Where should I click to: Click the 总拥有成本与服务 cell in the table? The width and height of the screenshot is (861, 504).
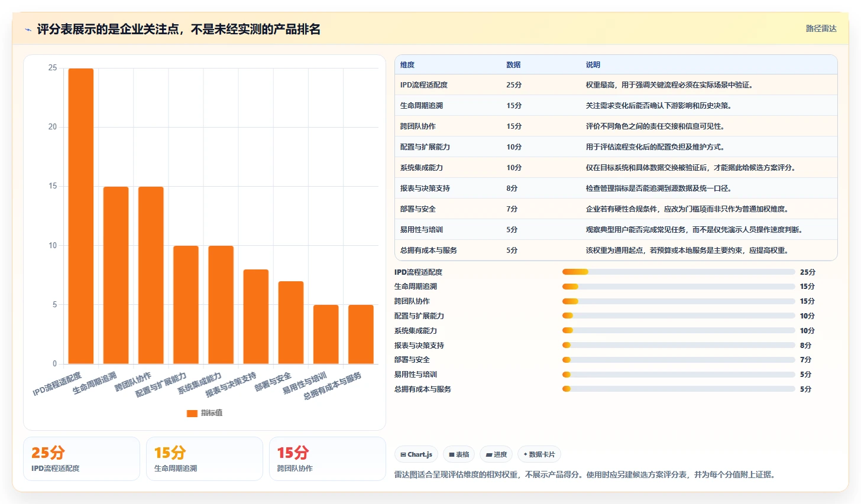428,251
